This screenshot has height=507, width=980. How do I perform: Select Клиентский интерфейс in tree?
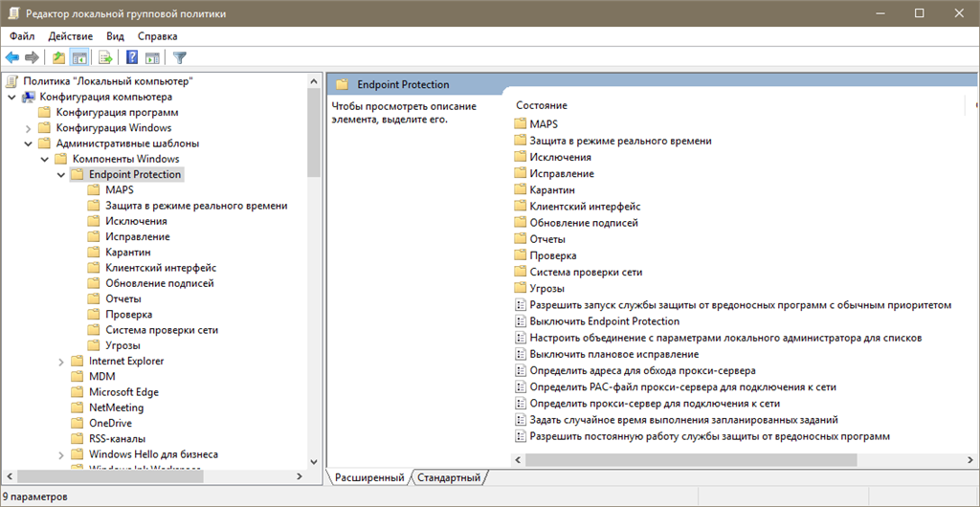coord(161,268)
